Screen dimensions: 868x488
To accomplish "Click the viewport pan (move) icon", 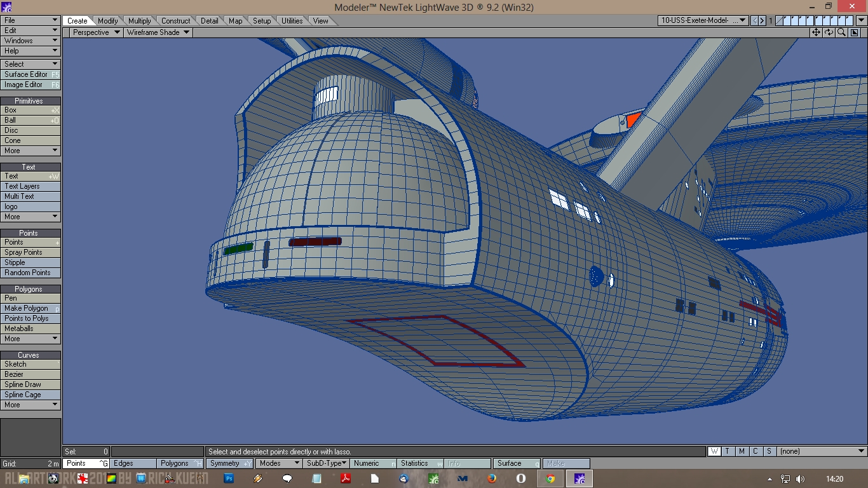I will [x=817, y=32].
